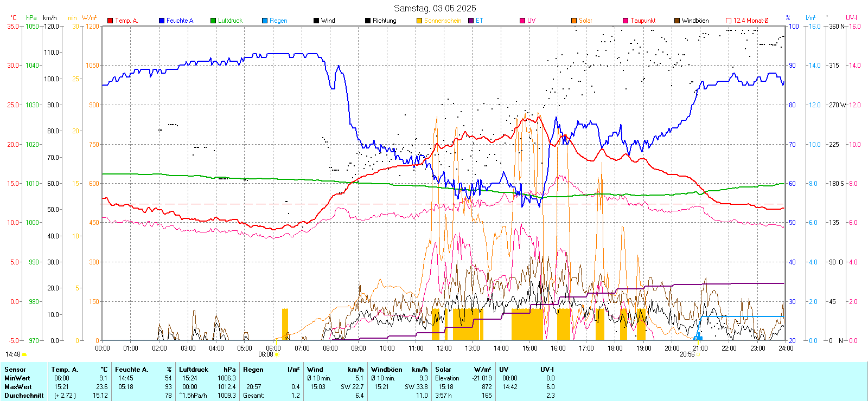Select the Wind legend label
Image resolution: width=868 pixels, height=401 pixels.
(328, 21)
